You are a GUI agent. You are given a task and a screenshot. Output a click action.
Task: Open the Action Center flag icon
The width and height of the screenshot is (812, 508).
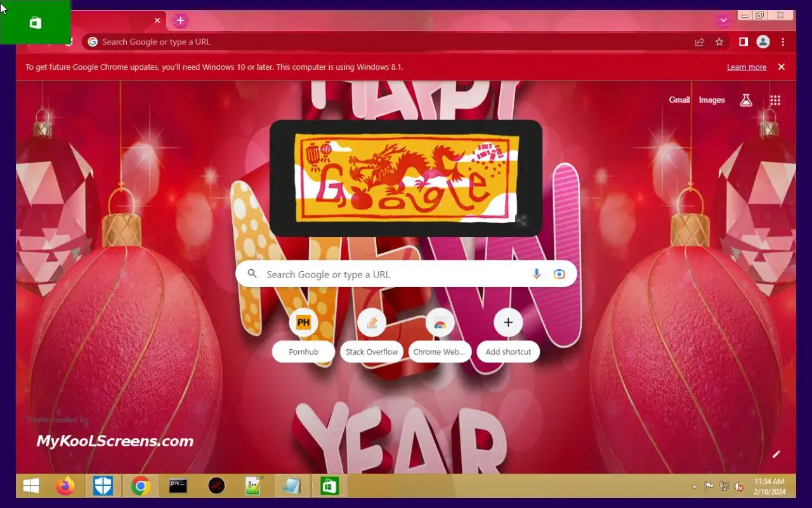pyautogui.click(x=710, y=487)
